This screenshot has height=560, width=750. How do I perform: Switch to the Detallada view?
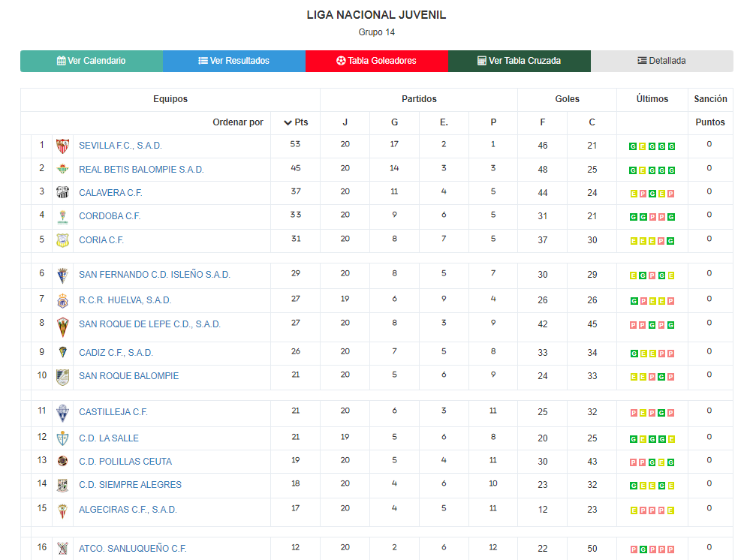click(661, 61)
